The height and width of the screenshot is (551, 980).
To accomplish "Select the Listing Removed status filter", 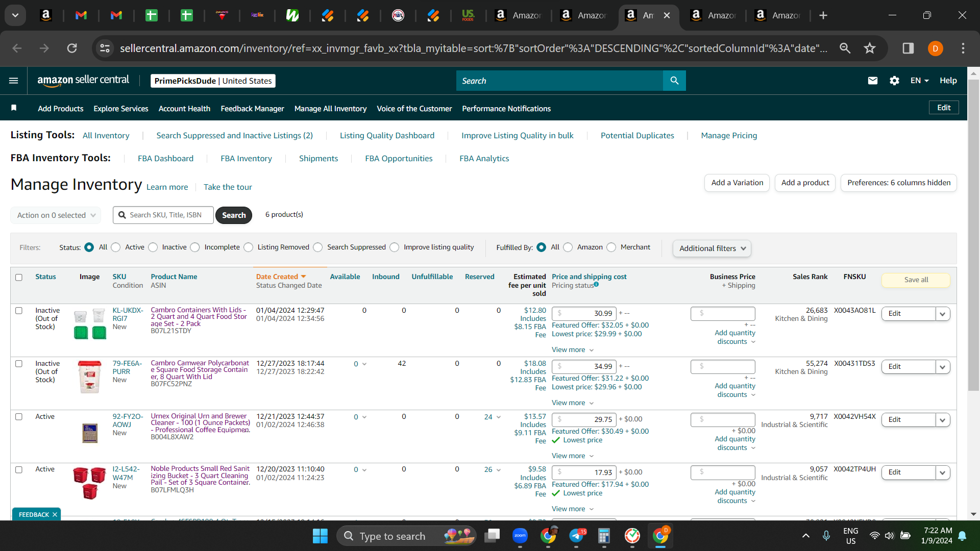I will (249, 247).
